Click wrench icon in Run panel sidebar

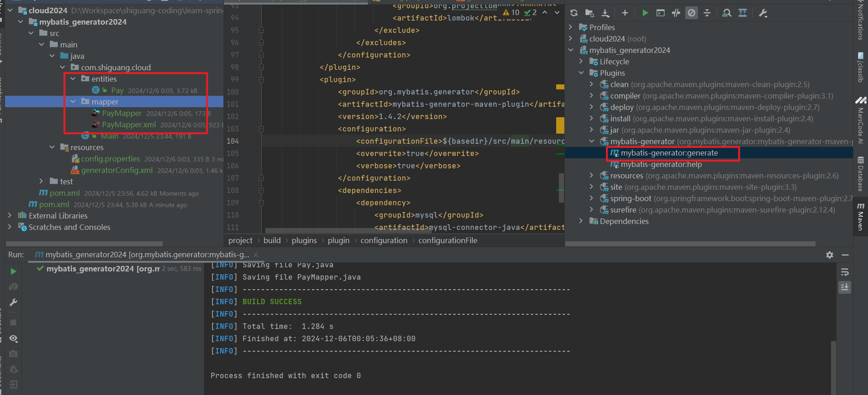[x=13, y=302]
